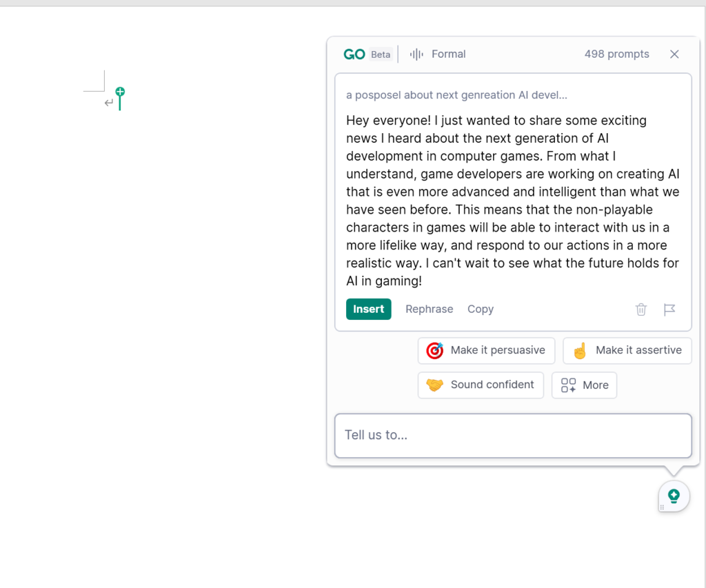
Task: Flag the generated response
Action: pyautogui.click(x=669, y=310)
